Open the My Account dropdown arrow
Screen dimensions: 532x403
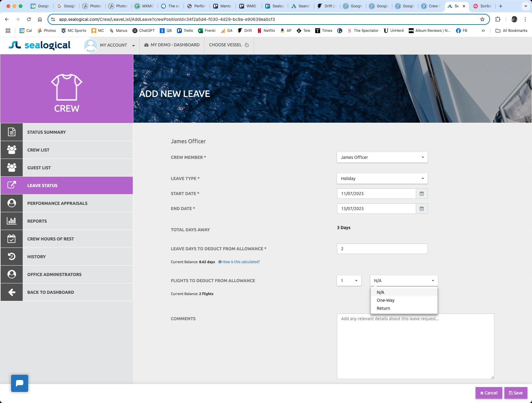click(133, 45)
